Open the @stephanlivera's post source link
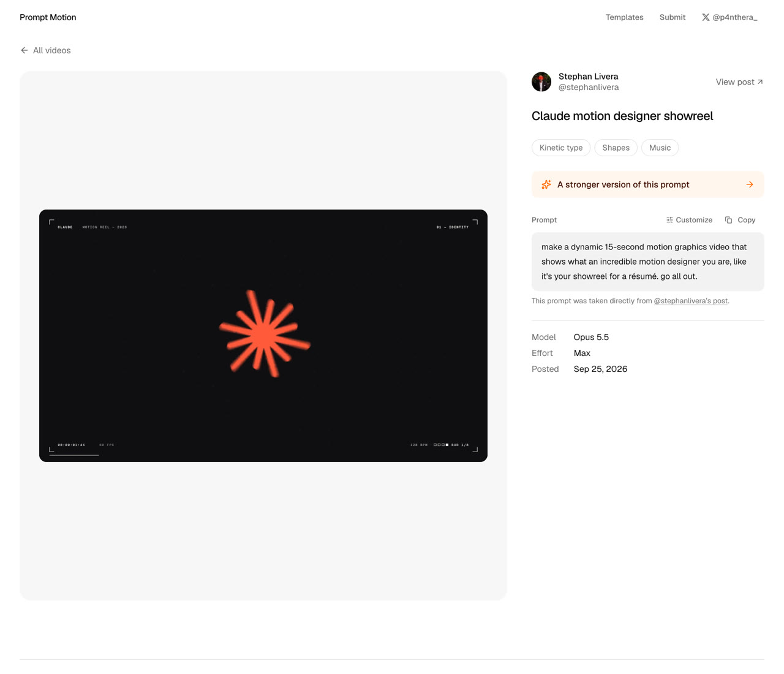Screen dimensions: 784x674 (691, 301)
